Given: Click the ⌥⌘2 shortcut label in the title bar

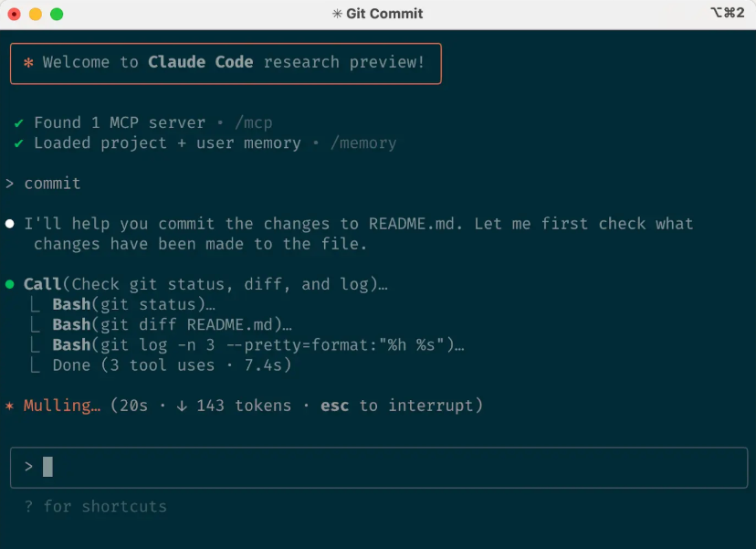Looking at the screenshot, I should click(726, 14).
